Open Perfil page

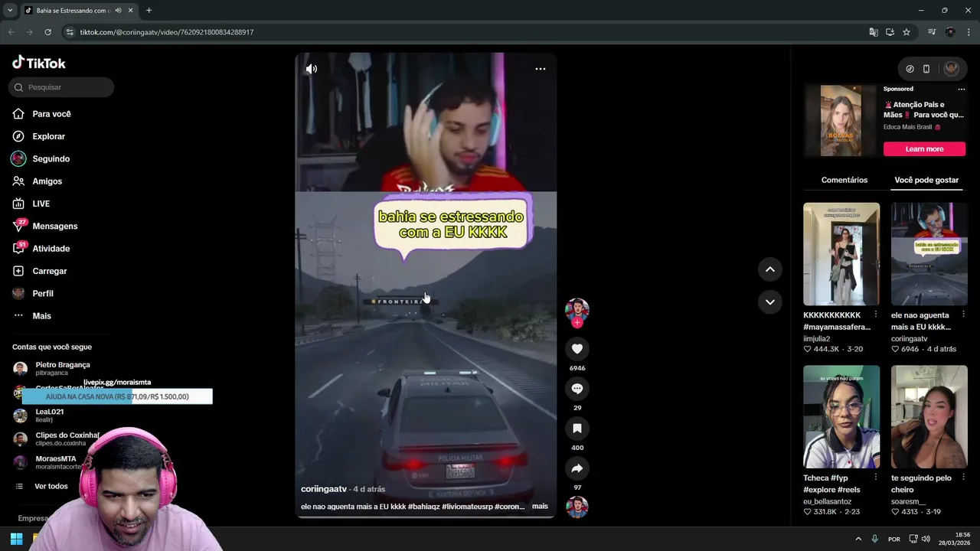click(x=42, y=293)
